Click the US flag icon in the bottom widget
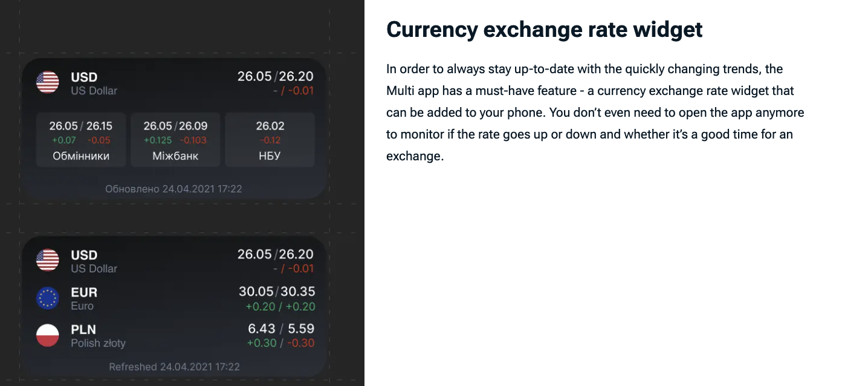Screen dimensions: 868x386 tap(47, 261)
